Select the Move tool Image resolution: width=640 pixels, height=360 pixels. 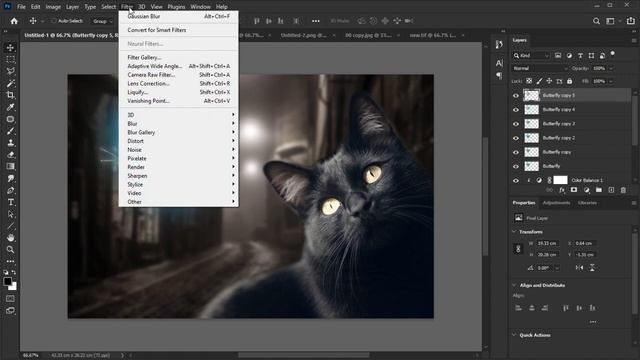10,48
